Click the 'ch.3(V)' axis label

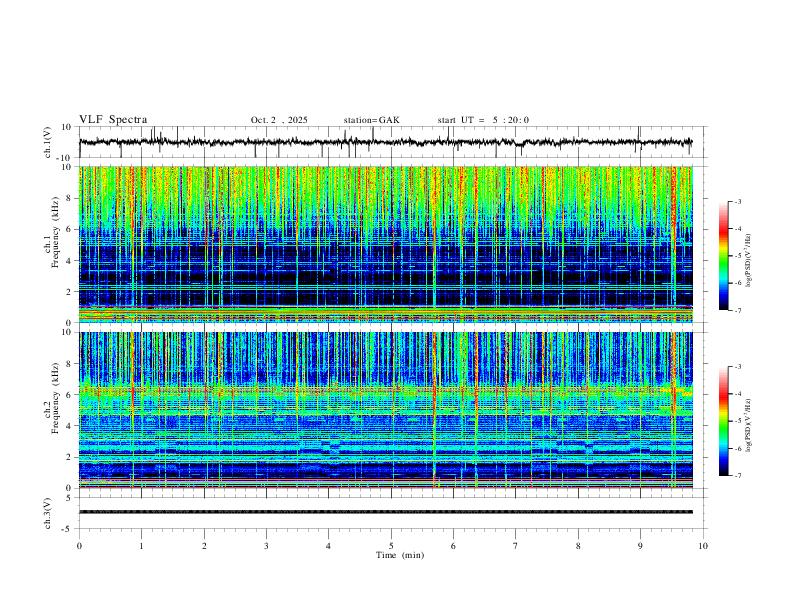(48, 514)
